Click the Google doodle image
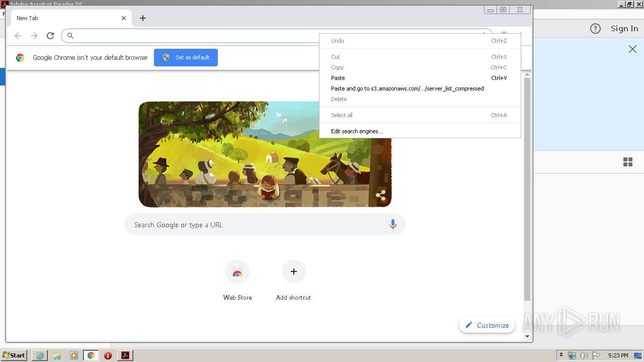 [x=265, y=154]
